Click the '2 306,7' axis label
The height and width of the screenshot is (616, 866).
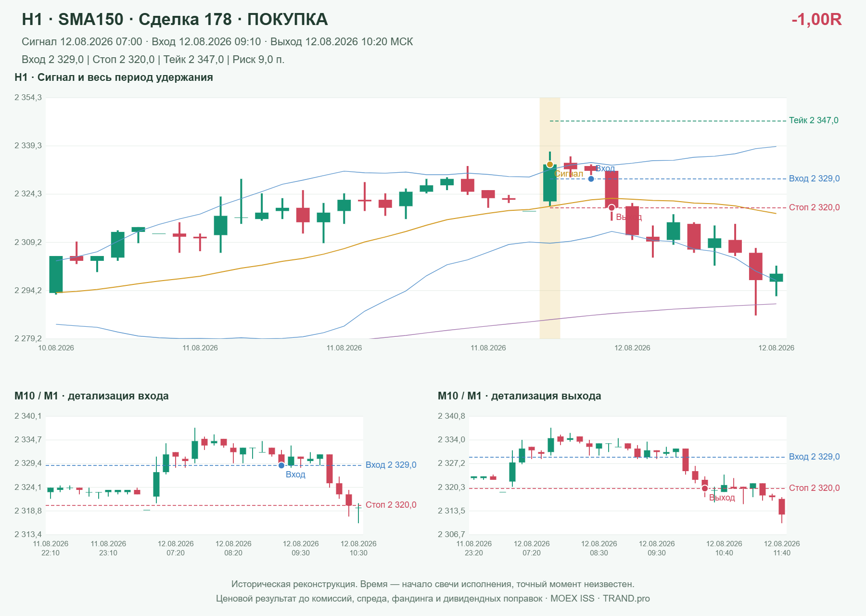point(451,535)
